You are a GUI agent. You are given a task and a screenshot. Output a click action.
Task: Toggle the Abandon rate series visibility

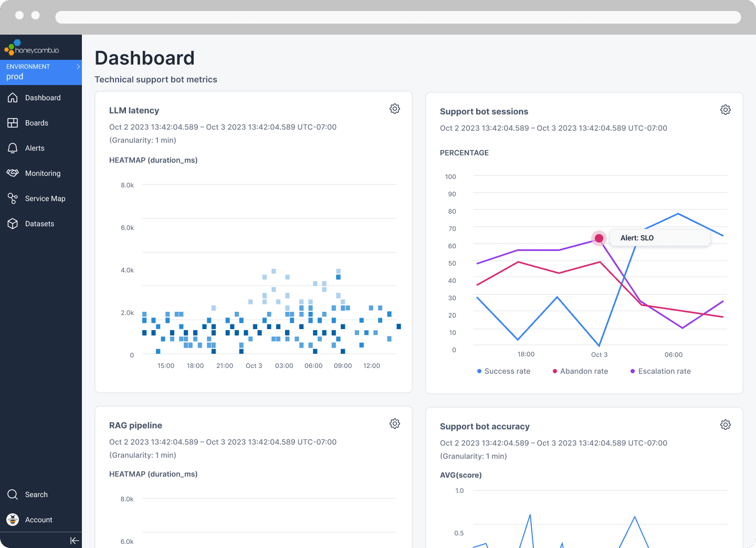[x=580, y=371]
